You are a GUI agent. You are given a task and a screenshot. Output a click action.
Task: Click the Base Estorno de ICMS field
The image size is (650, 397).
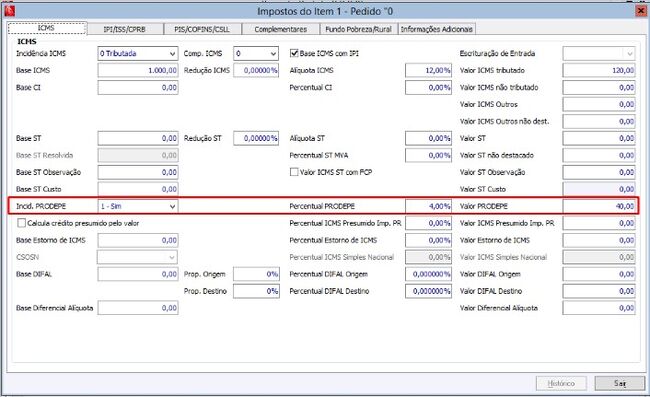point(138,240)
